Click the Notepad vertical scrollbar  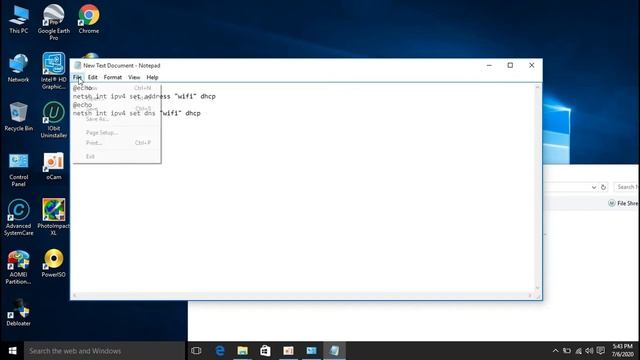click(538, 188)
